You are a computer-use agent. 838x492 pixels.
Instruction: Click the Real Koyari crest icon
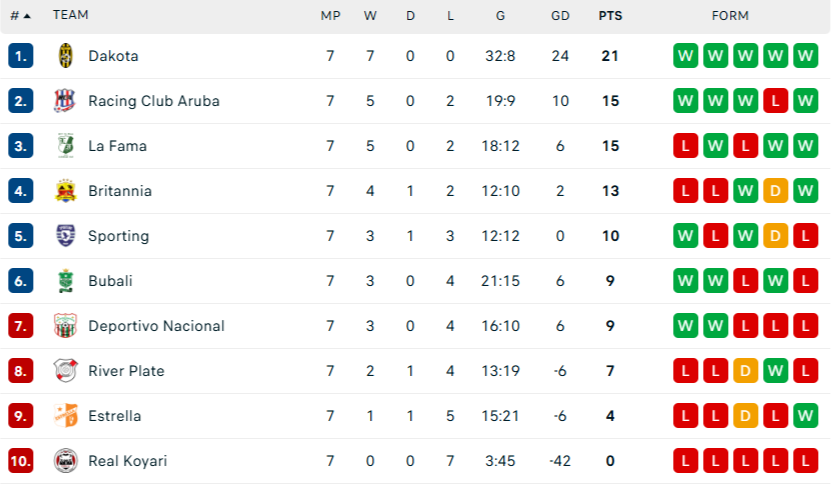pyautogui.click(x=65, y=461)
